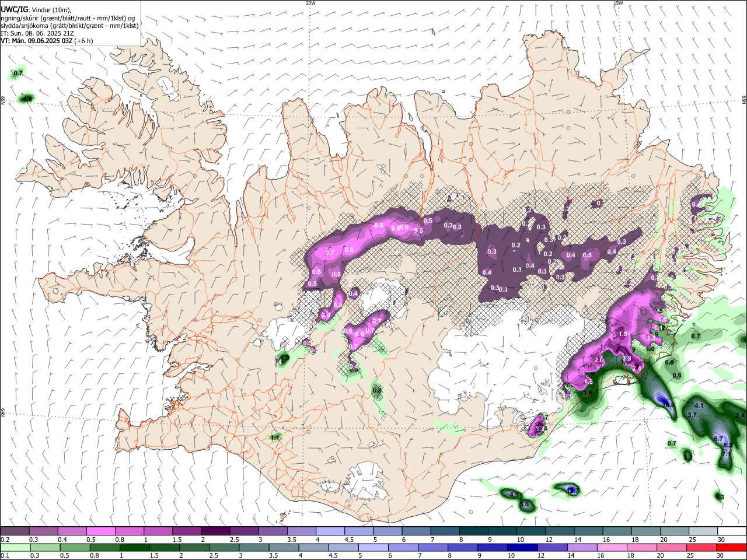Select the violet-blue swatch labeled 12 in rain scale
Screen dimensions: 747x560
click(551, 547)
